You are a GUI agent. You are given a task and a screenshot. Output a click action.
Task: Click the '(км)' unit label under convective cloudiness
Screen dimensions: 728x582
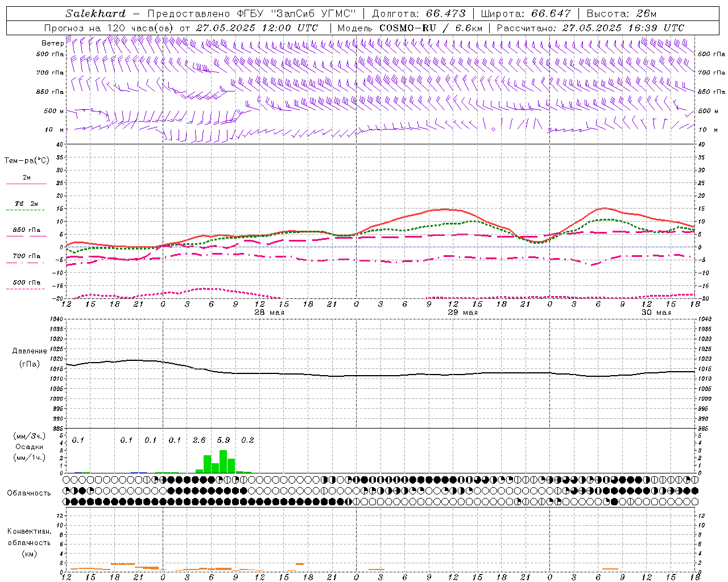(x=29, y=554)
